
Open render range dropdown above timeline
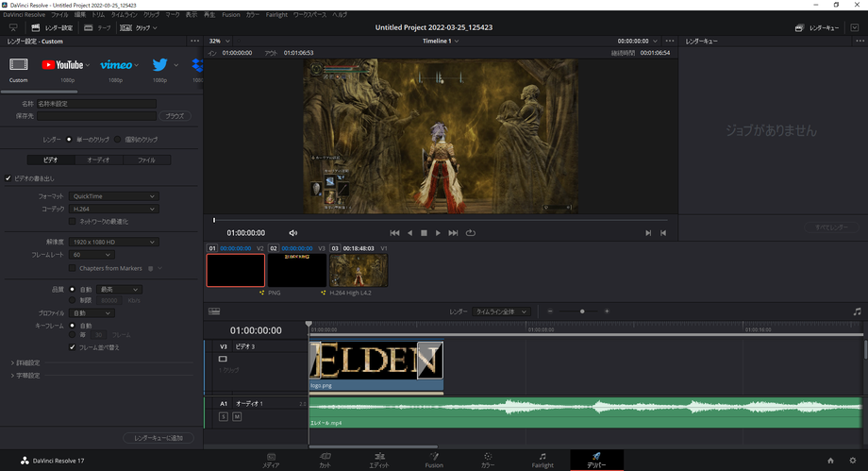tap(502, 311)
